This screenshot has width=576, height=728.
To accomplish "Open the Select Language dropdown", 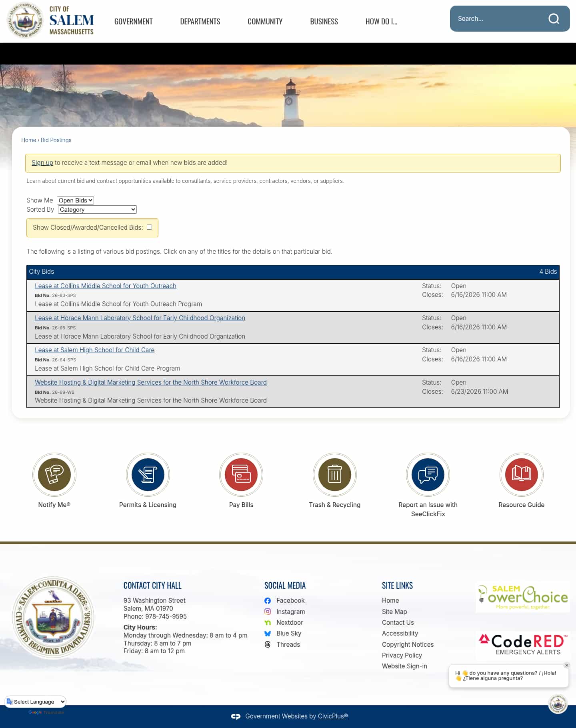I will coord(36,702).
